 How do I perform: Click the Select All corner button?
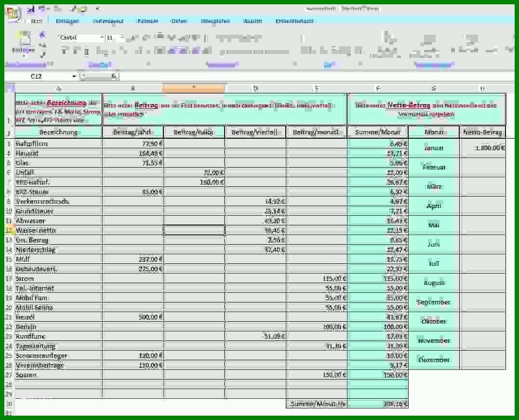10,88
